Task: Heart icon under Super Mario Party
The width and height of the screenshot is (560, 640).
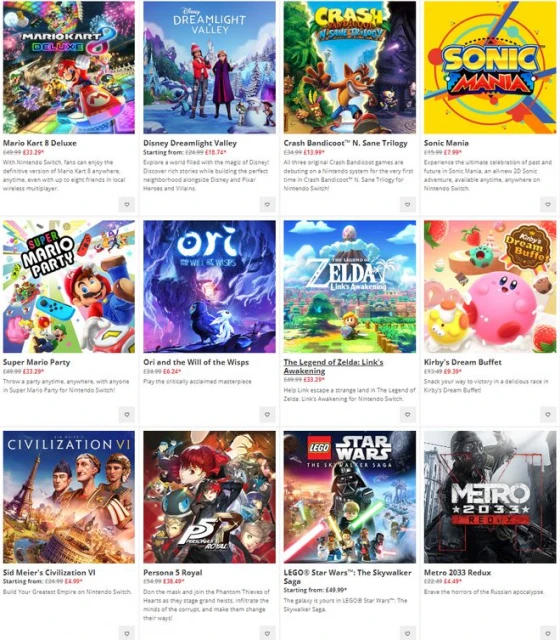Action: (x=127, y=415)
